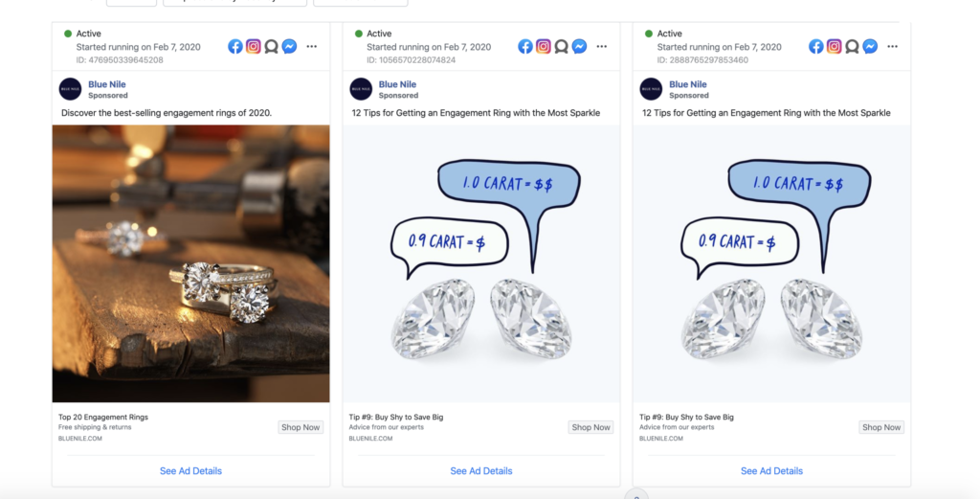The width and height of the screenshot is (980, 499).
Task: Click the engagement rings photo thumbnail
Action: tap(190, 263)
